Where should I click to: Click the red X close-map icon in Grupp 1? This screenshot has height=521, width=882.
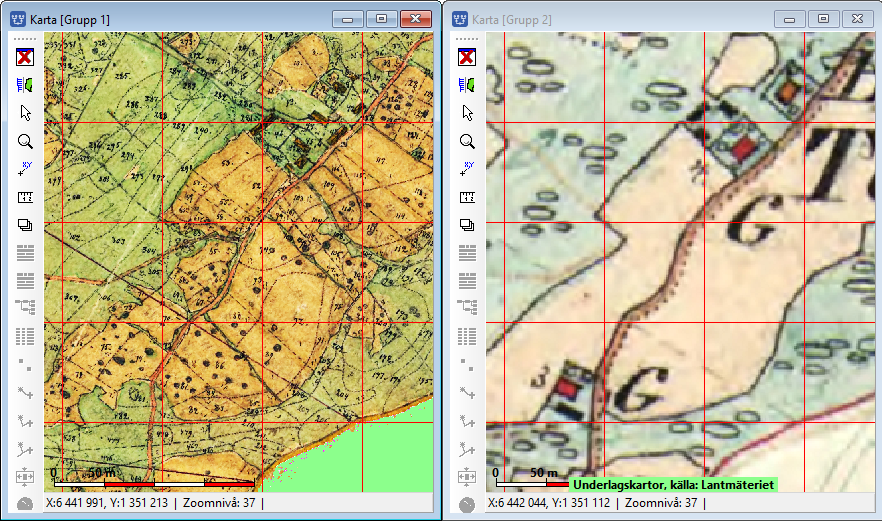tap(25, 57)
